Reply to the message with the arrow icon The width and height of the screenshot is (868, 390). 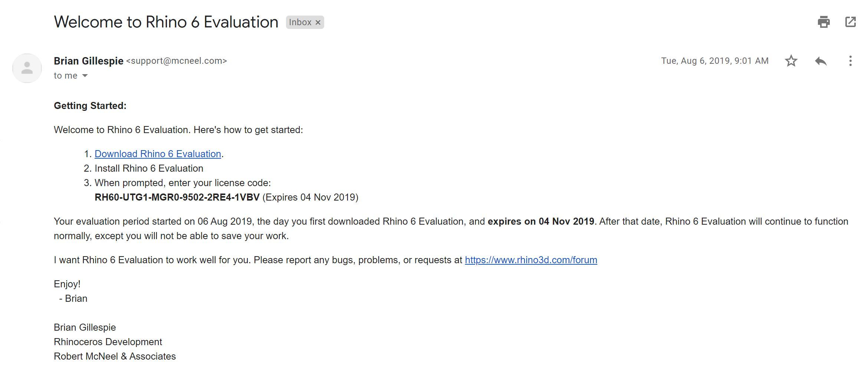point(821,61)
